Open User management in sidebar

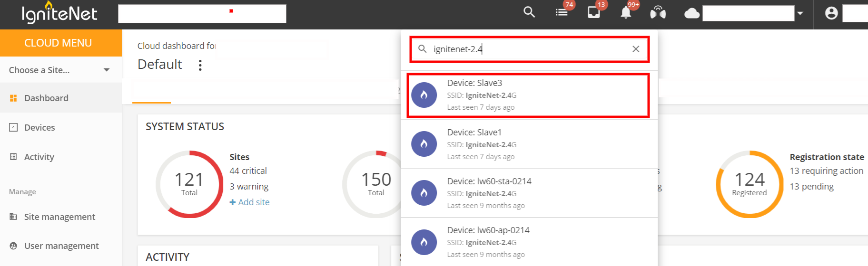pos(61,246)
